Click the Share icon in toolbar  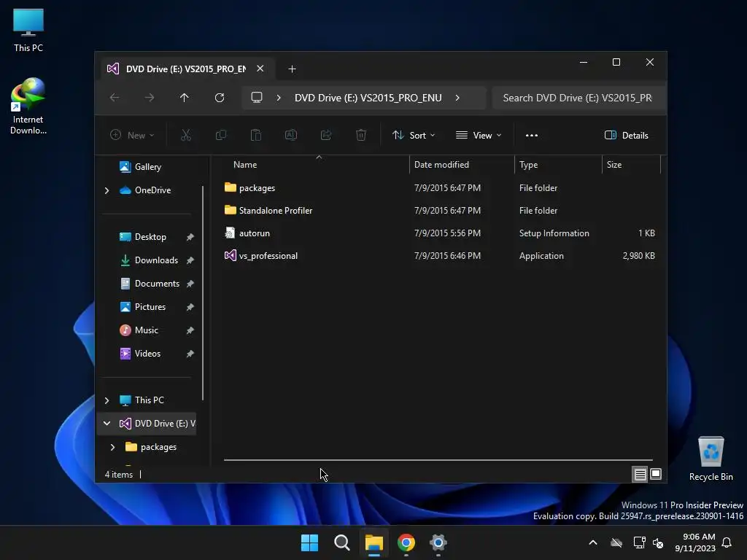click(x=326, y=135)
